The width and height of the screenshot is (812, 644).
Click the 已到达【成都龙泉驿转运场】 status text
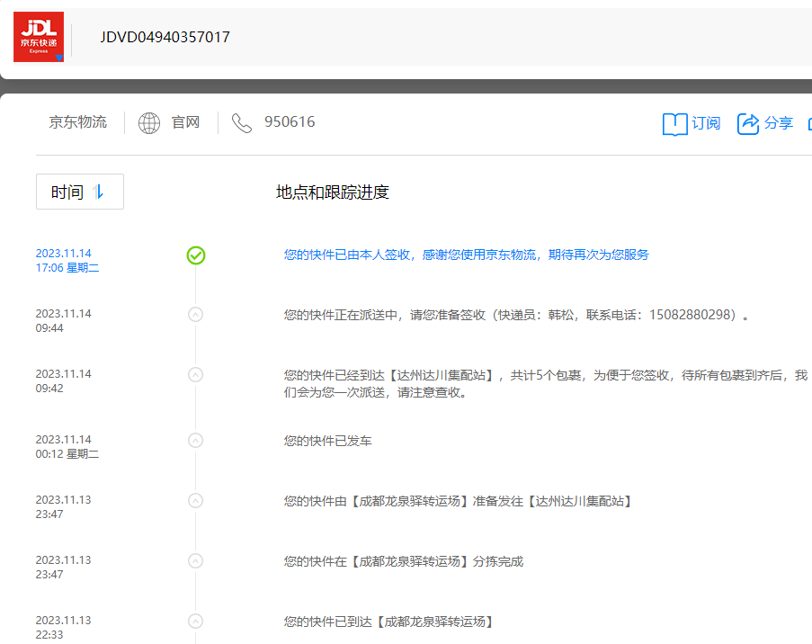tap(388, 622)
